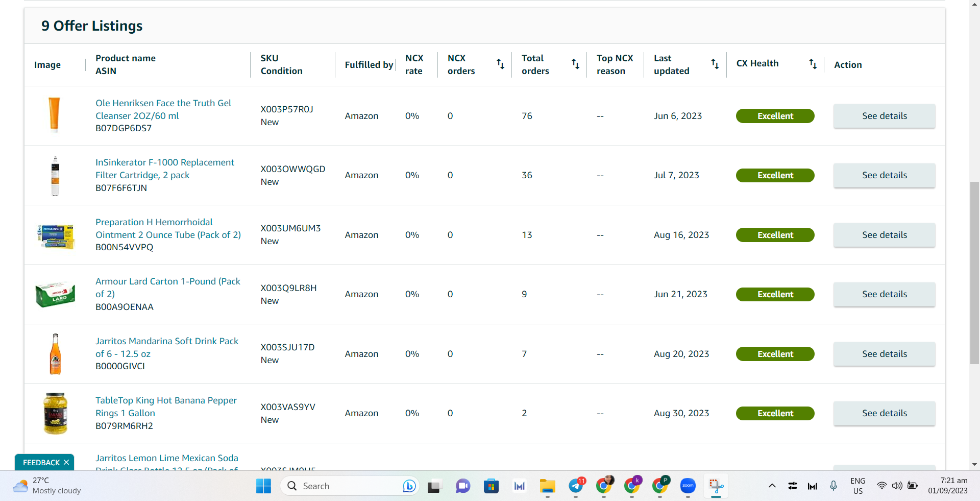Open Ole Henriksen Face the Truth Gel Cleanser listing

click(163, 109)
